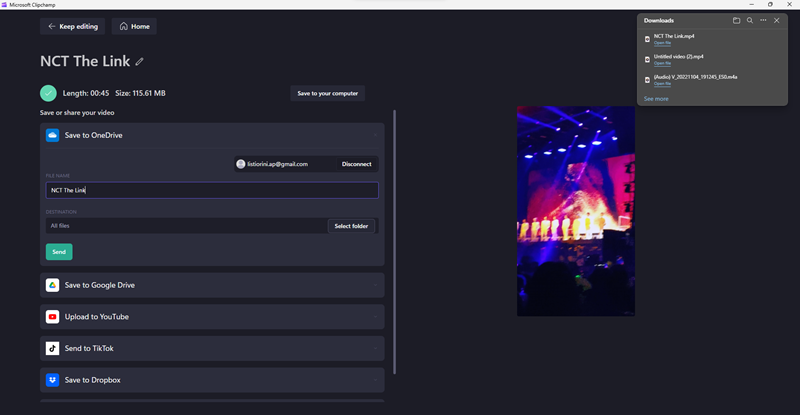The height and width of the screenshot is (415, 800).
Task: Click the share options vertical scrollbar
Action: [394, 241]
